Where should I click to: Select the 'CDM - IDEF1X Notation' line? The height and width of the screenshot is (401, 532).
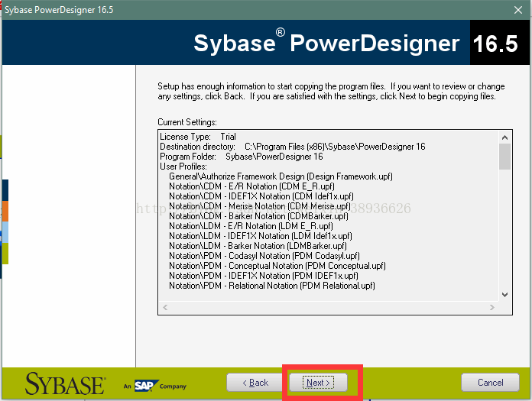[x=261, y=196]
